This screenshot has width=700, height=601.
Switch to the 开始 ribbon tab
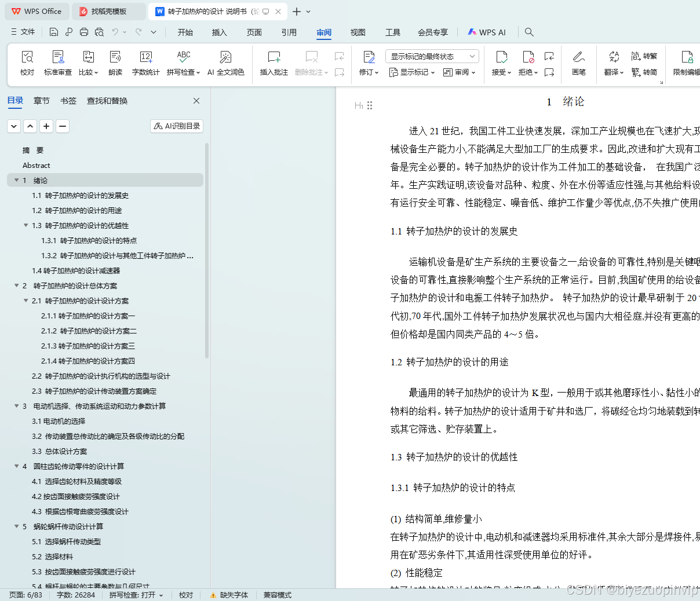(x=185, y=32)
